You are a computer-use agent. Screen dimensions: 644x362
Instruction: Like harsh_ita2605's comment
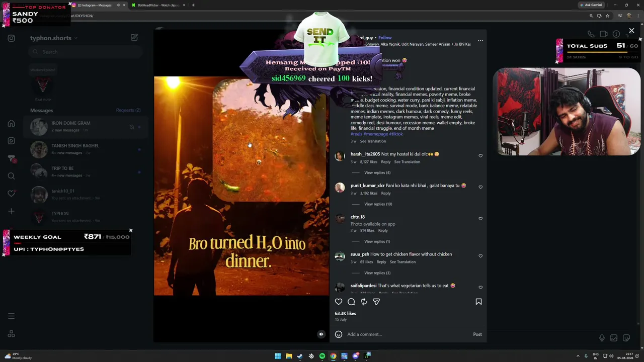tap(480, 156)
